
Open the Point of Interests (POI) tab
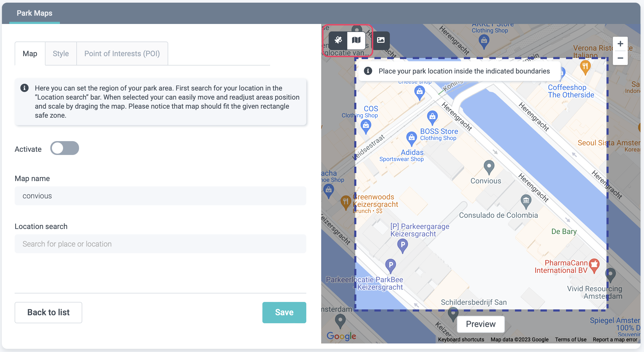(122, 54)
